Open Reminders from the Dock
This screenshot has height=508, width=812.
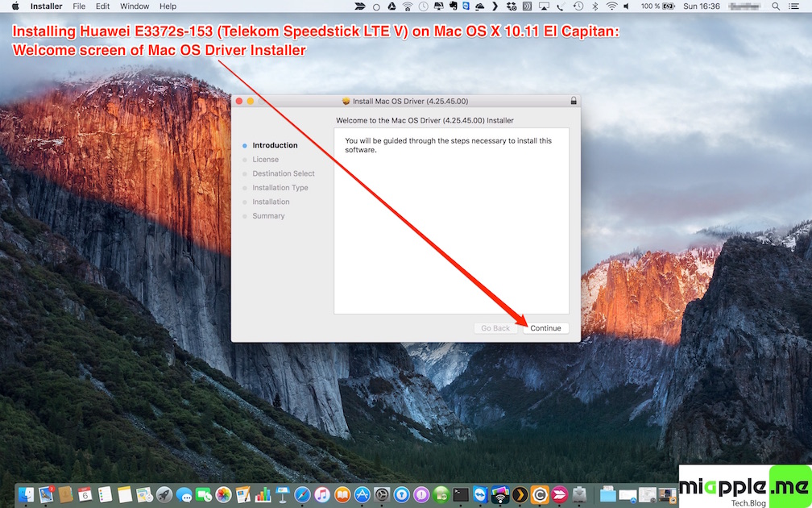pos(105,494)
